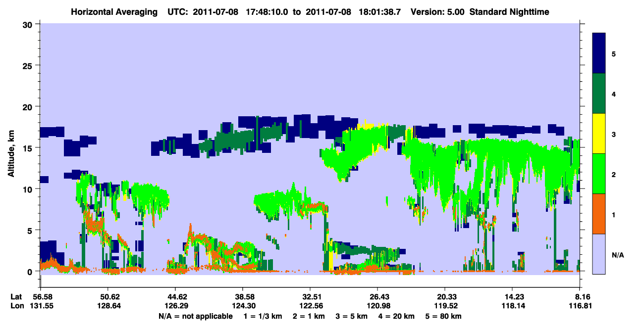Click the start time "17:48:10.0"
The height and width of the screenshot is (330, 644).
pos(267,11)
